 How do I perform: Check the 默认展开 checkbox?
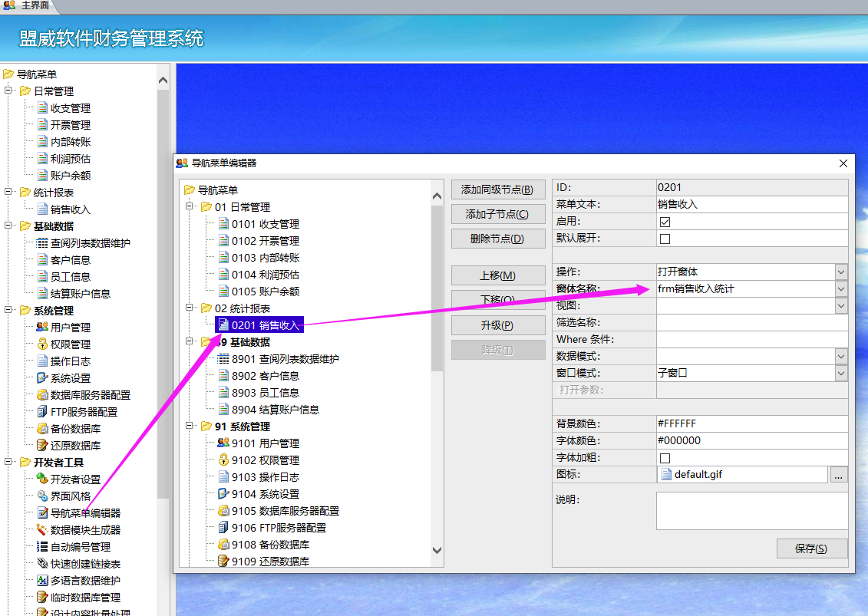(665, 239)
